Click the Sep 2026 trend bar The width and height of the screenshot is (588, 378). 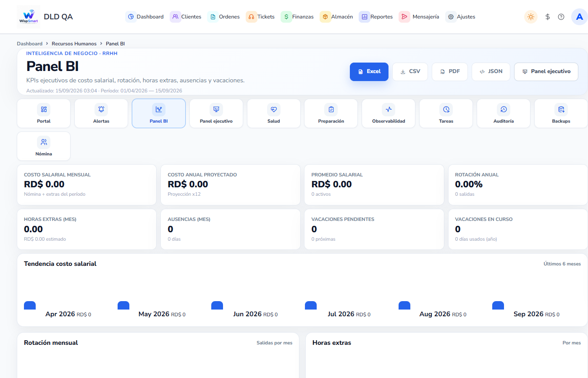(498, 305)
